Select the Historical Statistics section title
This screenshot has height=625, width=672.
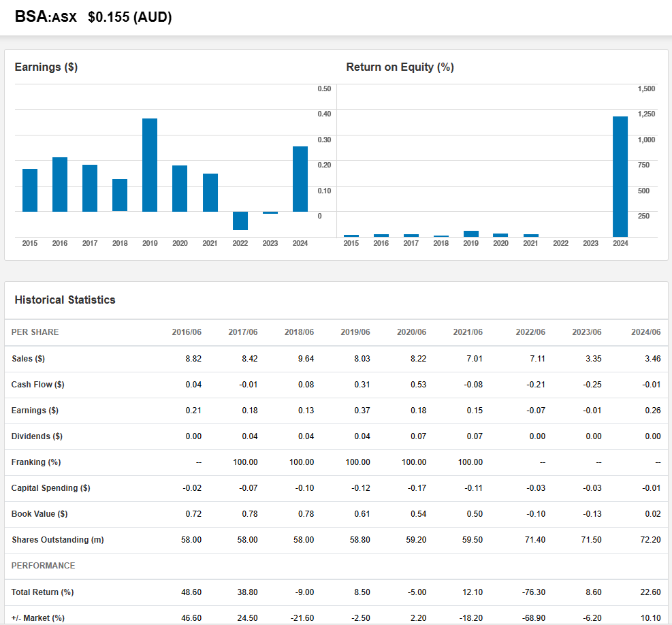click(65, 300)
